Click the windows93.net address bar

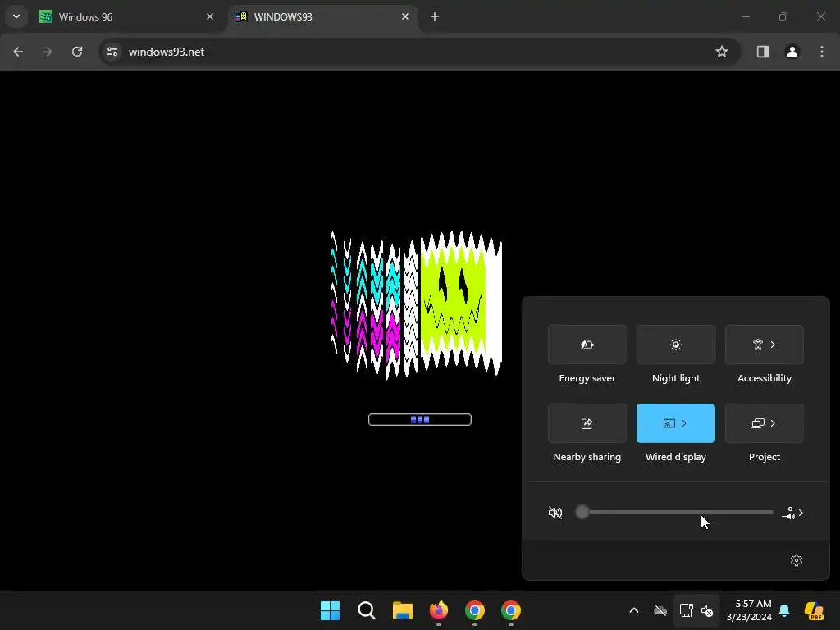[419, 52]
